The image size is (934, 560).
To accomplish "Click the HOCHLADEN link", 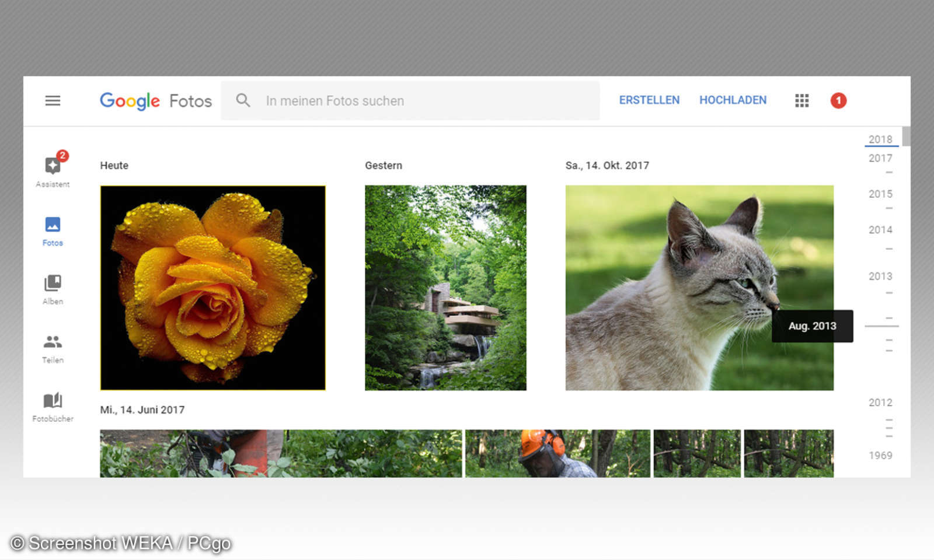I will [x=733, y=100].
